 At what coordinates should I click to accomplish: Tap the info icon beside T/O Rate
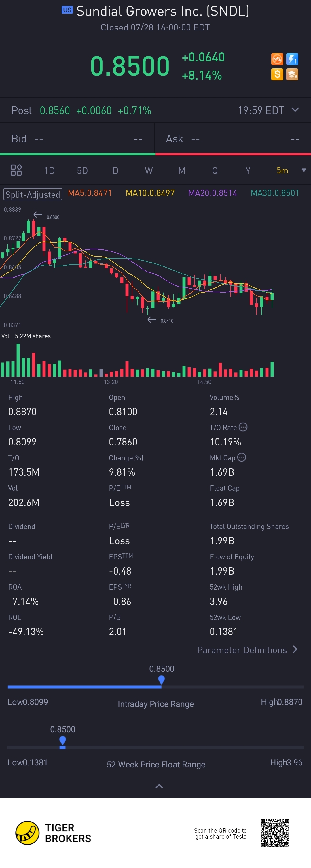point(243,427)
